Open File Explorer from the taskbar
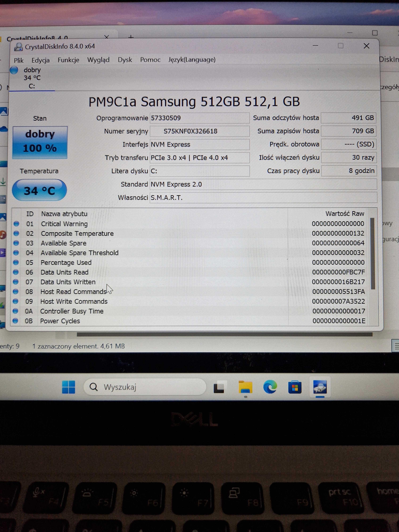399x532 pixels. pyautogui.click(x=245, y=387)
